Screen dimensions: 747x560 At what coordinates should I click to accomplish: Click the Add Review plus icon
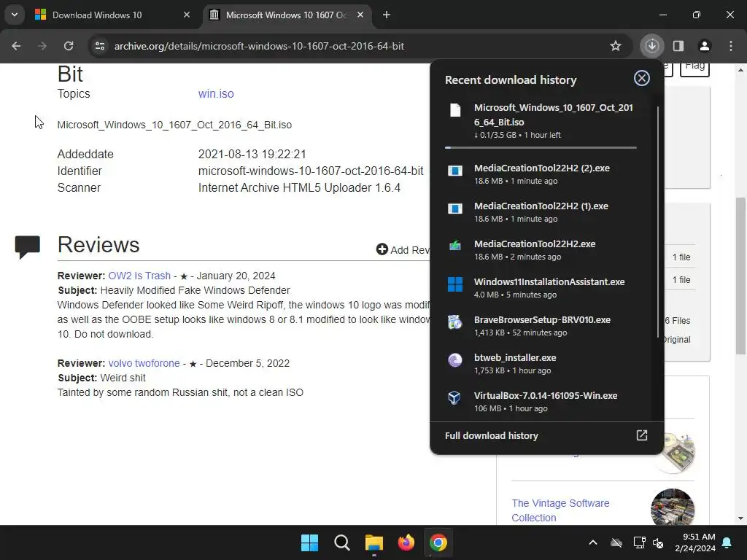(382, 249)
